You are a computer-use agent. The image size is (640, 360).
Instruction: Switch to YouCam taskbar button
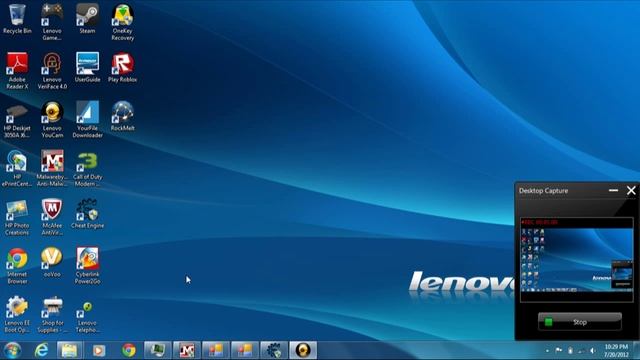pyautogui.click(x=303, y=350)
